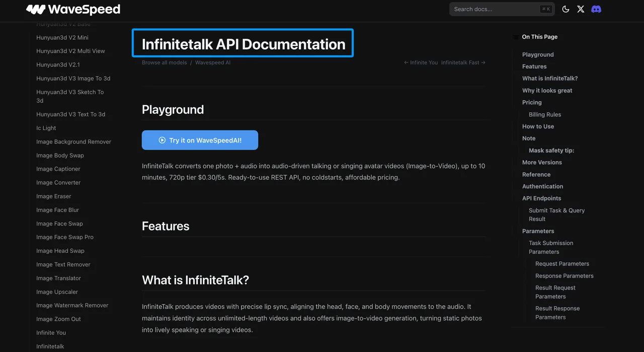Jump to More Versions anchor
The width and height of the screenshot is (644, 352).
(542, 162)
